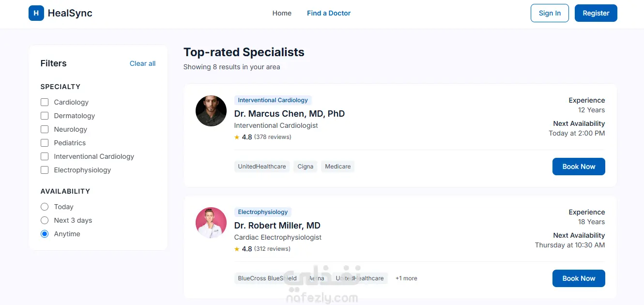Viewport: 644px width, 305px height.
Task: Expand the +1 more insurance list
Action: [406, 278]
